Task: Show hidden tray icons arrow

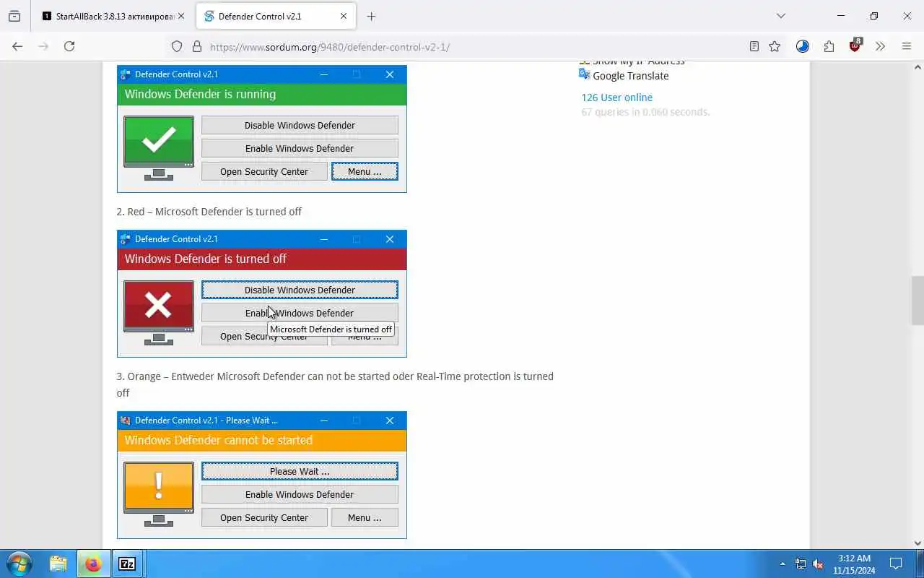Action: pyautogui.click(x=783, y=564)
